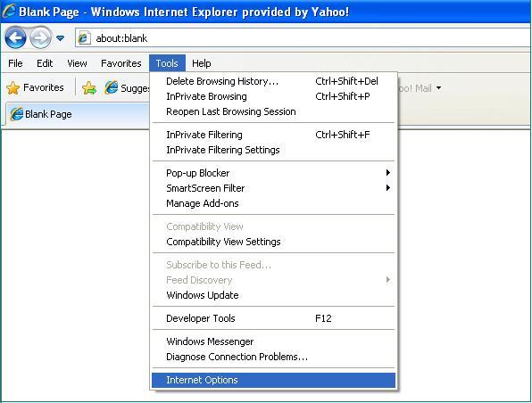This screenshot has width=532, height=403.
Task: Expand the Pop-up Blocker submenu
Action: click(x=273, y=173)
